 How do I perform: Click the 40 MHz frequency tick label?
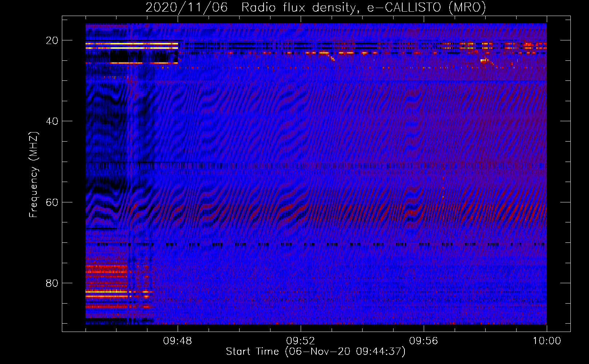pyautogui.click(x=52, y=121)
